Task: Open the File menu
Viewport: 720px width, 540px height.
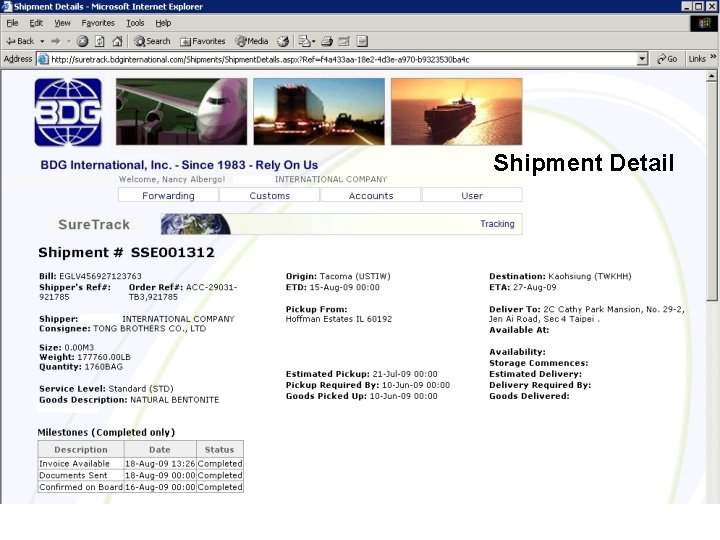Action: (x=12, y=23)
